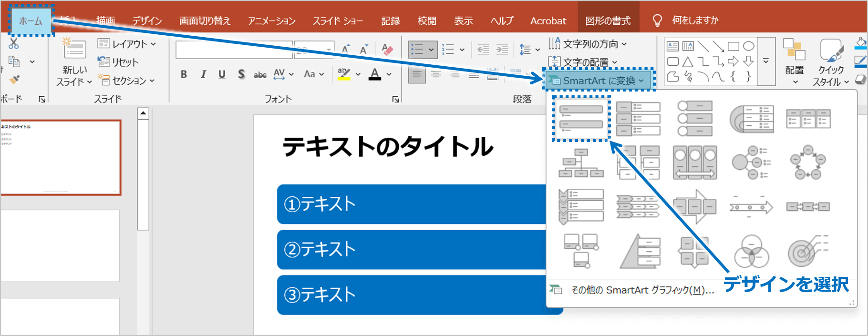Screen dimensions: 868x336
Task: Pick the Basic Venn SmartArt layout
Action: pos(751,252)
